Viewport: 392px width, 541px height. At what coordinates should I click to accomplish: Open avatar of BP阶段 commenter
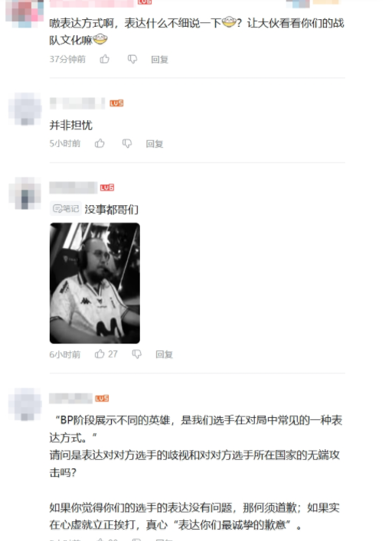(x=24, y=404)
